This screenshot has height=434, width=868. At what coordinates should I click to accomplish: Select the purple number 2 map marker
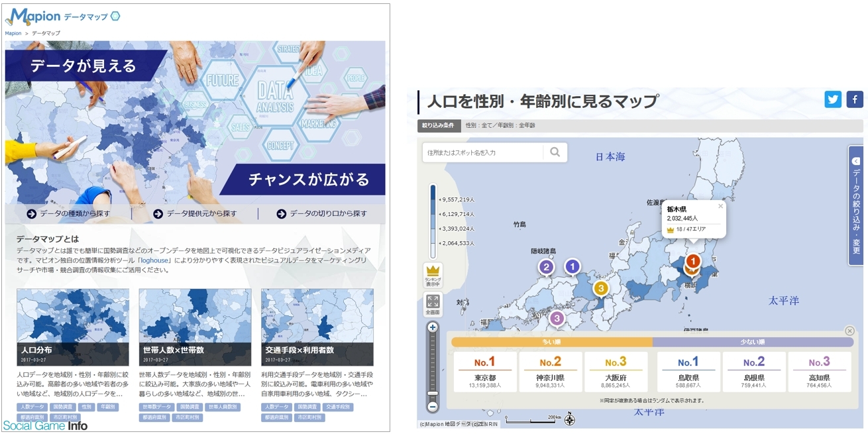(547, 267)
